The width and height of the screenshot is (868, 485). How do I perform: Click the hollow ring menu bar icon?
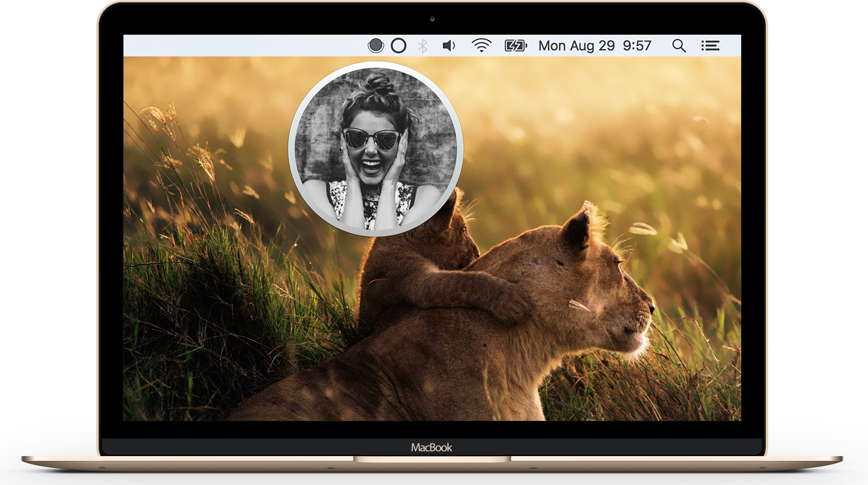pyautogui.click(x=398, y=46)
